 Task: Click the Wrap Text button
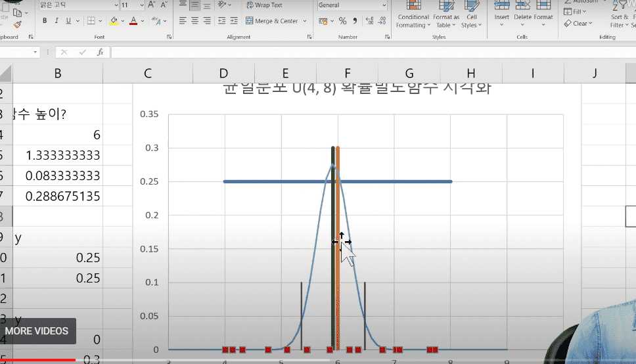pos(264,5)
